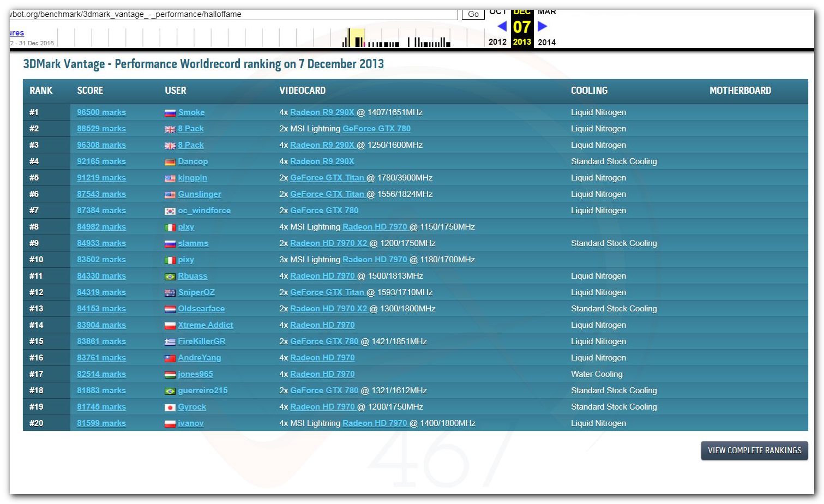
Task: Click the German flag beside Dancop
Action: (170, 162)
